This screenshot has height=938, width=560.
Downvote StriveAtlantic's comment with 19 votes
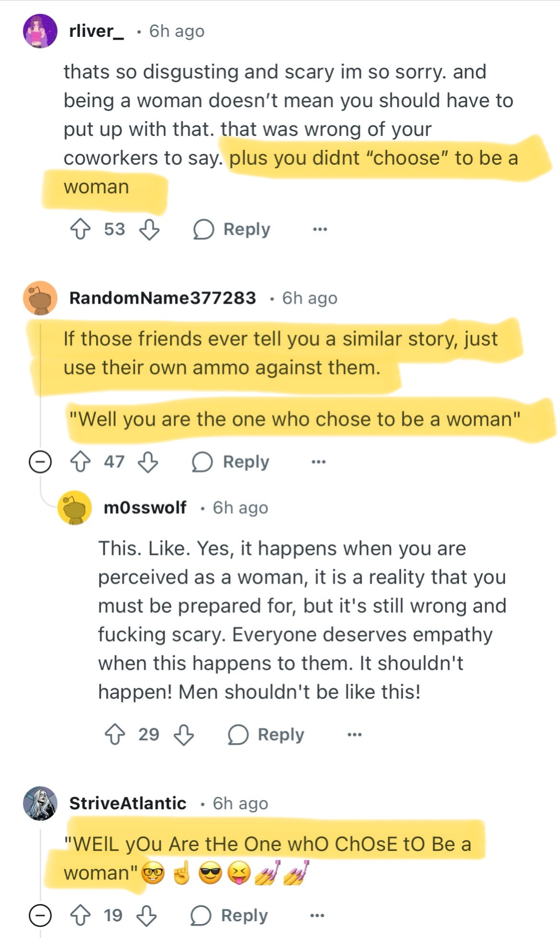click(x=146, y=916)
